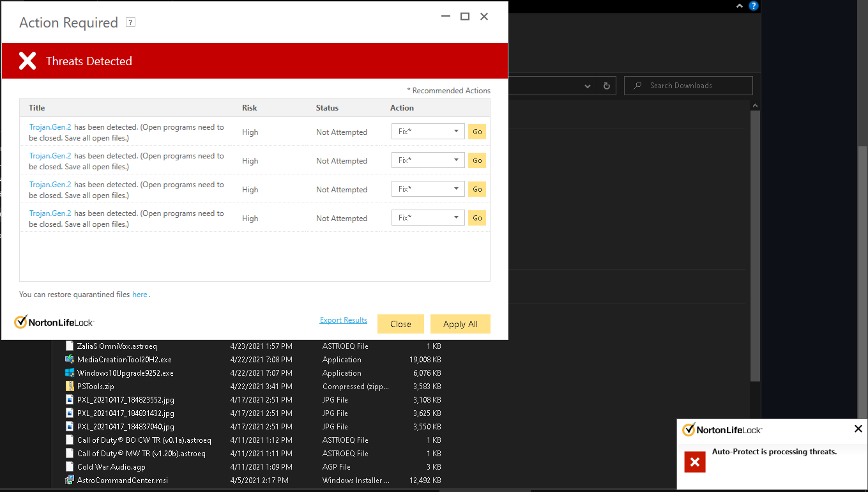Click the AstroCommandCenter.msi installer icon
868x492 pixels.
(x=70, y=480)
